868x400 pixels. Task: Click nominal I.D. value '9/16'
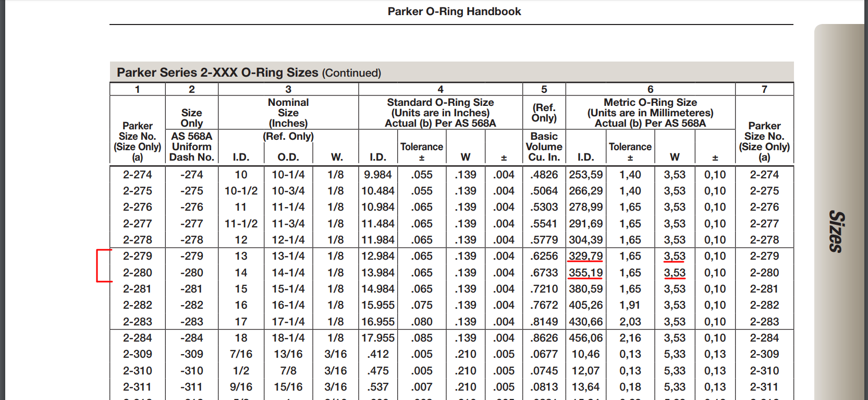[241, 387]
